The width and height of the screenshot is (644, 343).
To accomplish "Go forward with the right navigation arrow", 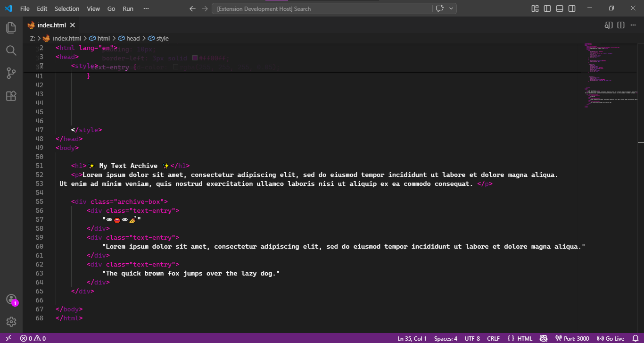I will click(x=204, y=8).
